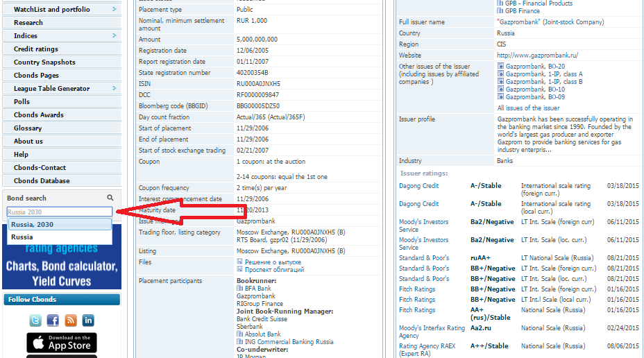Open the LinkedIn icon under Follow Cbonds
The image size is (644, 358).
pos(88,321)
